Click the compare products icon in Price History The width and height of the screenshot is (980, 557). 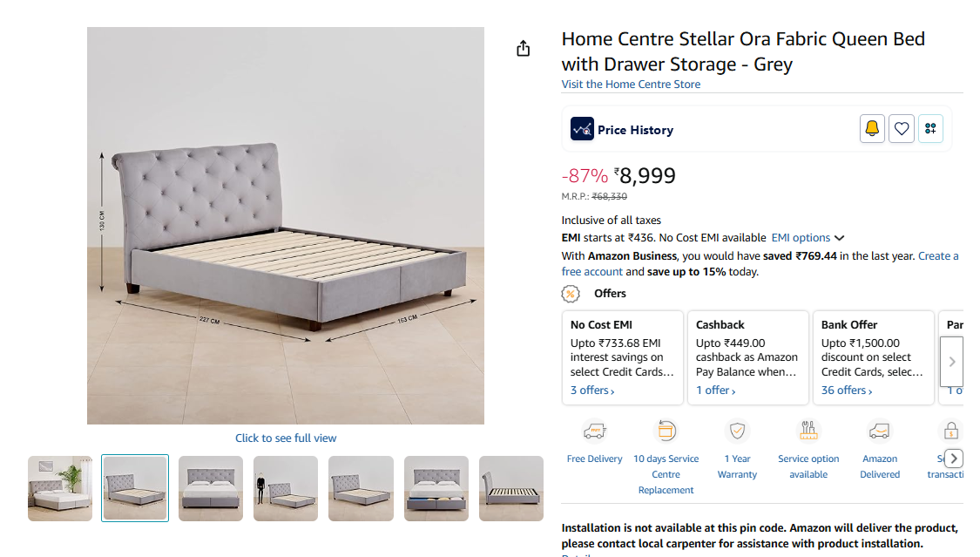pos(930,129)
